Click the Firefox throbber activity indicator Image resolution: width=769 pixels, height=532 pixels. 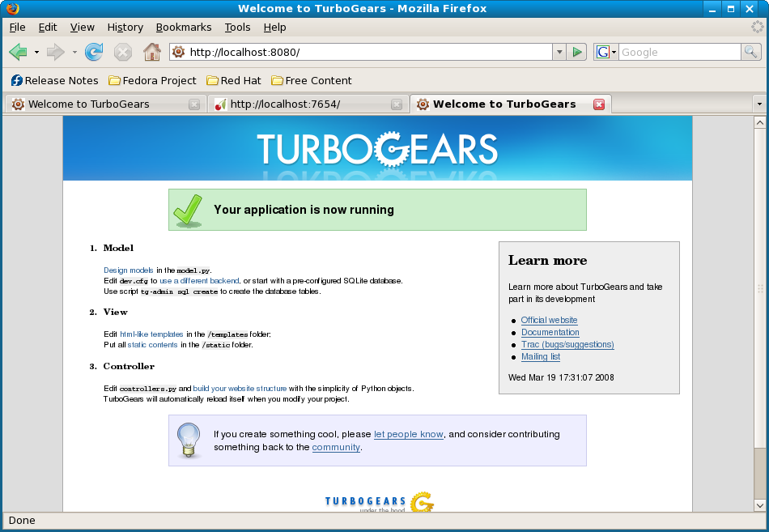(758, 27)
